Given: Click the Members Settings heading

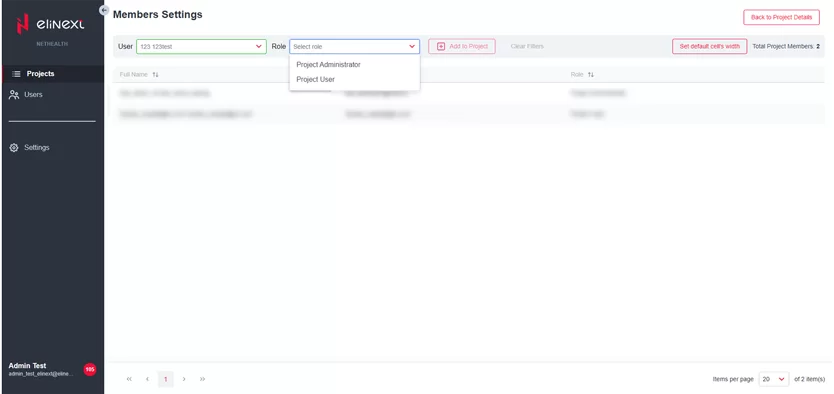Looking at the screenshot, I should click(157, 15).
